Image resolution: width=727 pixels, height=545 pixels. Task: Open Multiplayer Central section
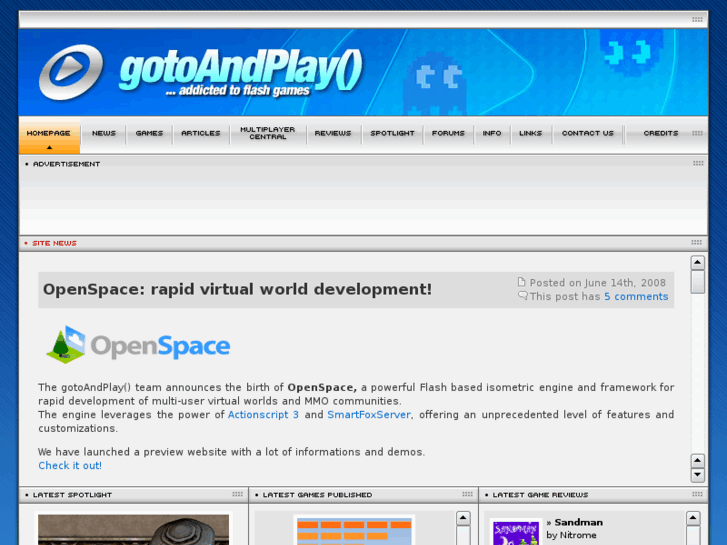click(268, 133)
